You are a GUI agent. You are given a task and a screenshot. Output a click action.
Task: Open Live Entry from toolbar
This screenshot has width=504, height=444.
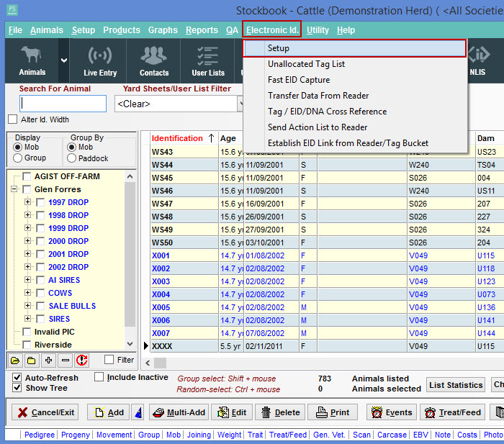click(x=100, y=60)
